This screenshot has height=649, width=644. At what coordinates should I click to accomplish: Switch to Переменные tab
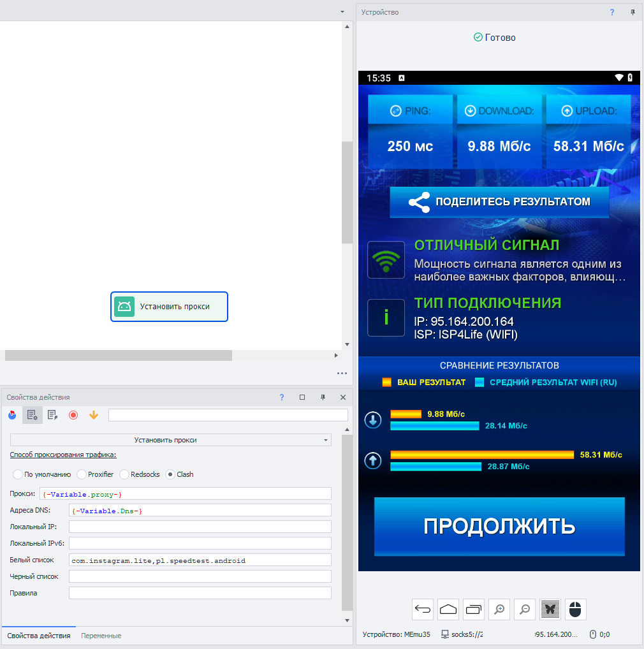pos(101,636)
